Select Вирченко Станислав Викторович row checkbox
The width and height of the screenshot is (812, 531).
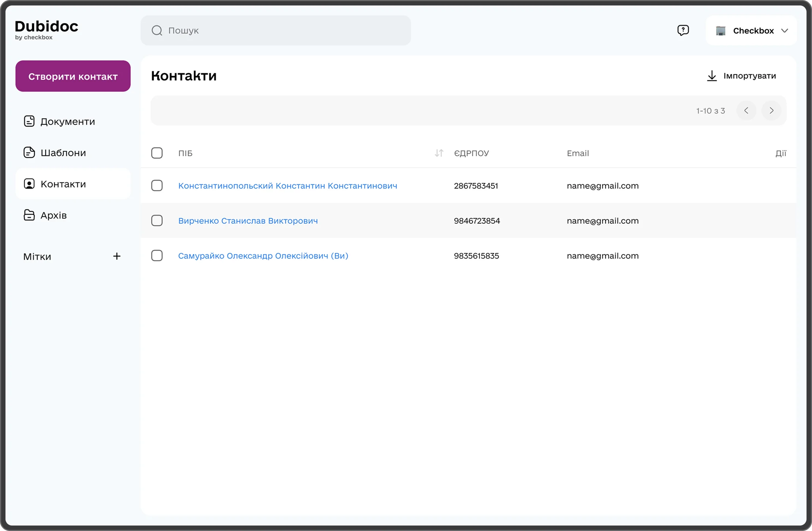pyautogui.click(x=157, y=221)
